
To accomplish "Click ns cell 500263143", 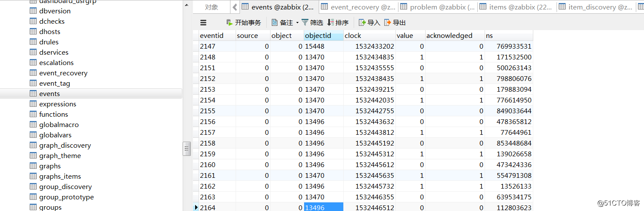I will point(509,68).
